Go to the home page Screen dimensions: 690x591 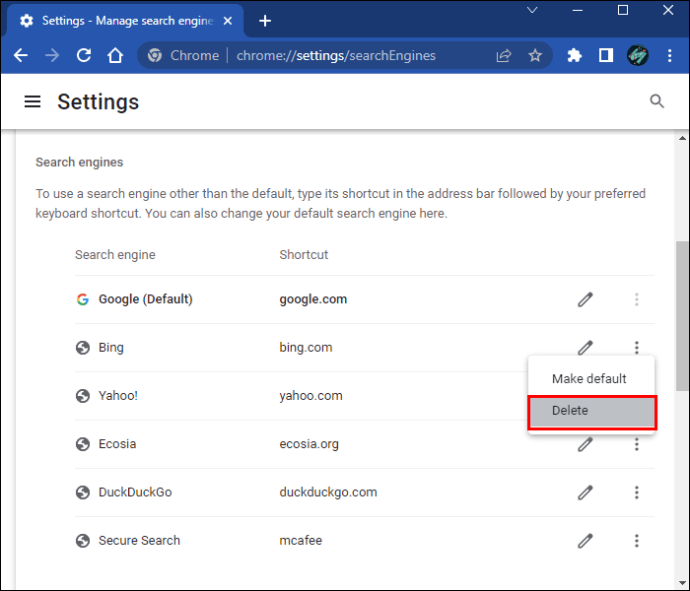[116, 56]
